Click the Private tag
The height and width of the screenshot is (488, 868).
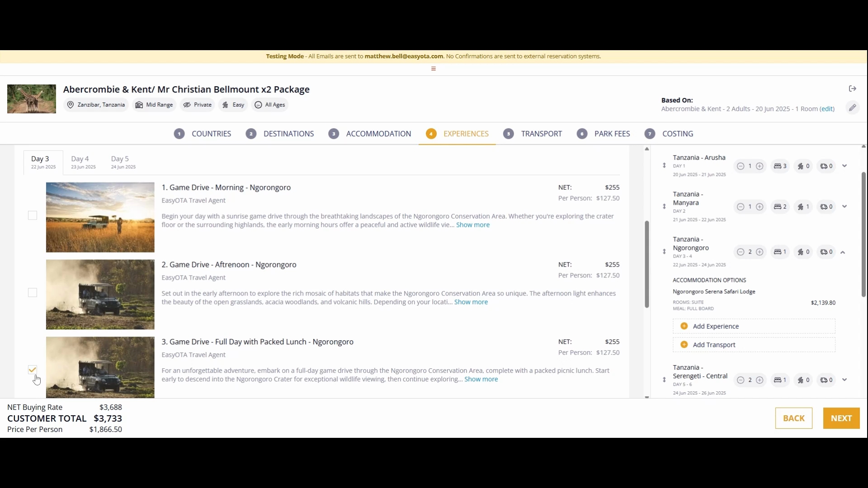tap(197, 105)
